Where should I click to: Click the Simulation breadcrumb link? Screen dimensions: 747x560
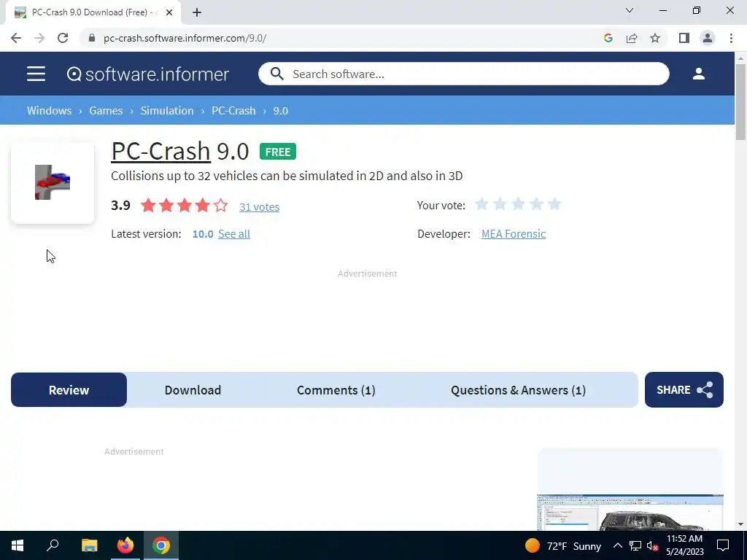(x=167, y=111)
